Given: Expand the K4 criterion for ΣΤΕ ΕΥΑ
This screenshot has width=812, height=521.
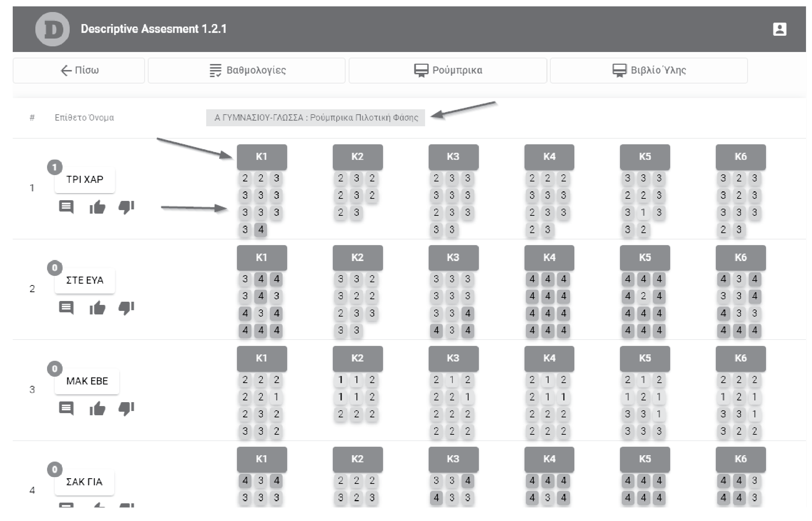Looking at the screenshot, I should 549,257.
